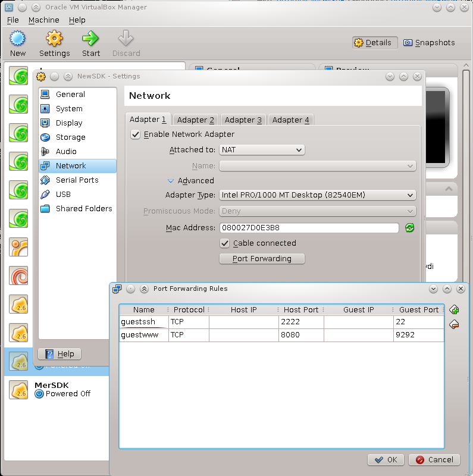
Task: Click the New virtual machine icon
Action: (x=18, y=39)
